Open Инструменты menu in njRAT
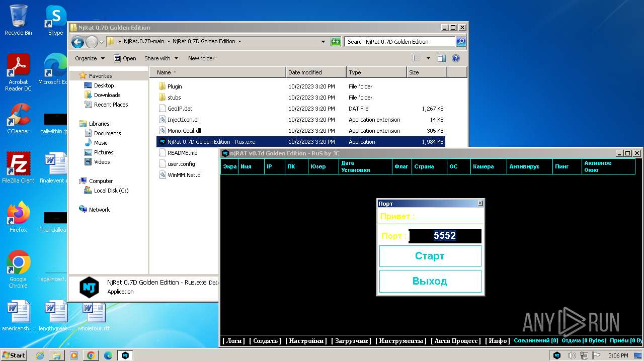Screen dimensions: 644x362 click(401, 341)
